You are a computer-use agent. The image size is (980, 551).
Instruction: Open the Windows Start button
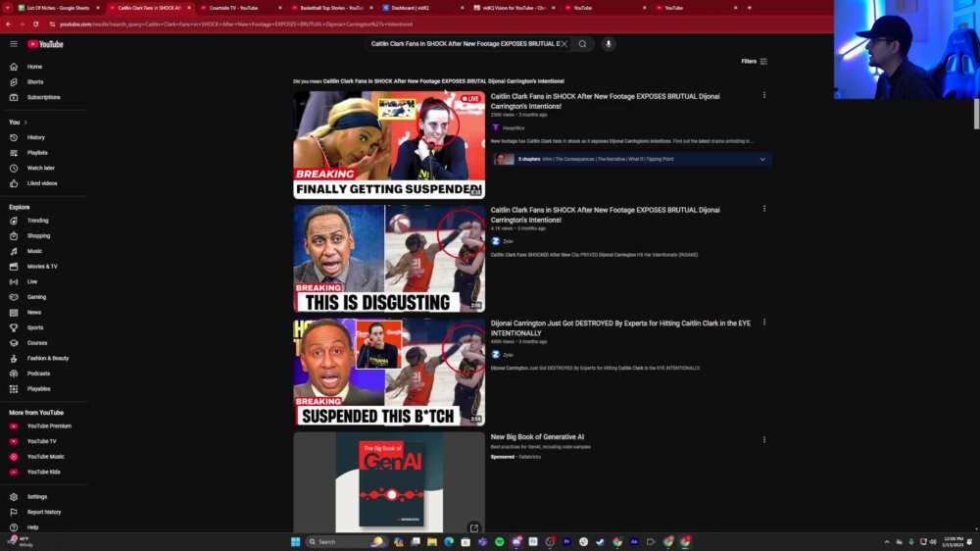tap(295, 541)
